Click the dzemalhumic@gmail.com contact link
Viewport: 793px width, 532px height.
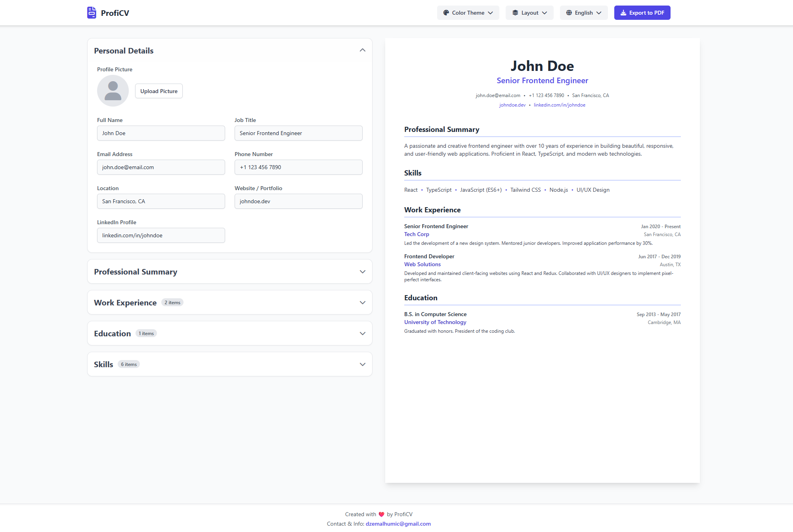(x=398, y=524)
